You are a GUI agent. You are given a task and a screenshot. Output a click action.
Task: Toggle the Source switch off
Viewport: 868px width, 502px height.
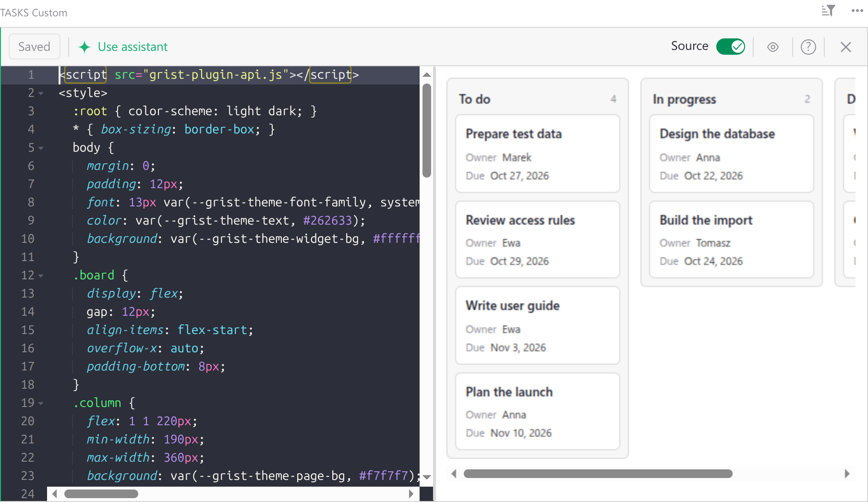730,47
